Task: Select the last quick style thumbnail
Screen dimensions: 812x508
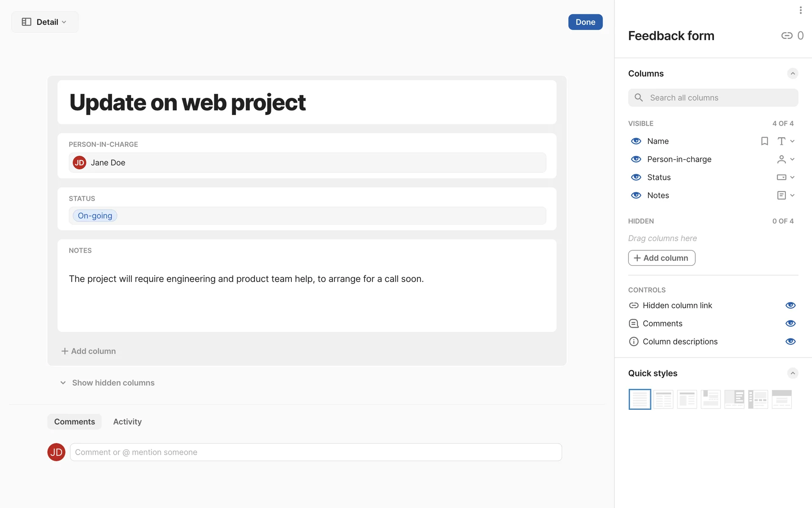Action: [781, 399]
